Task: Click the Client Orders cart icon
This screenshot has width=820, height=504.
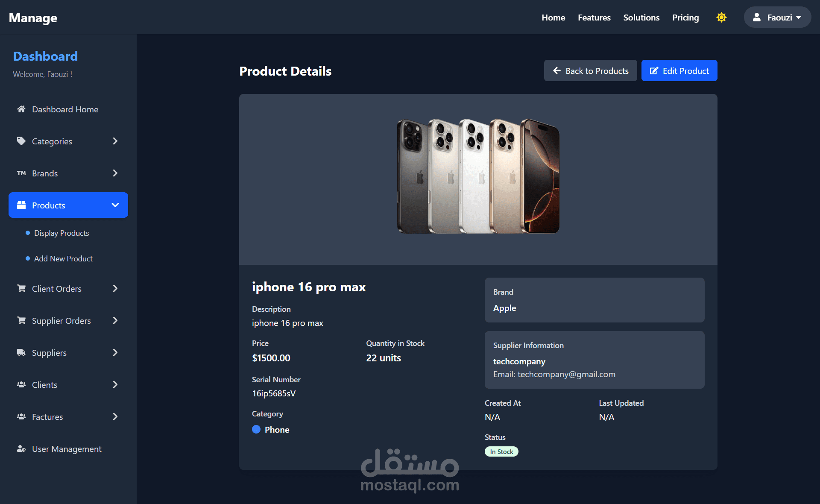Action: (x=21, y=288)
